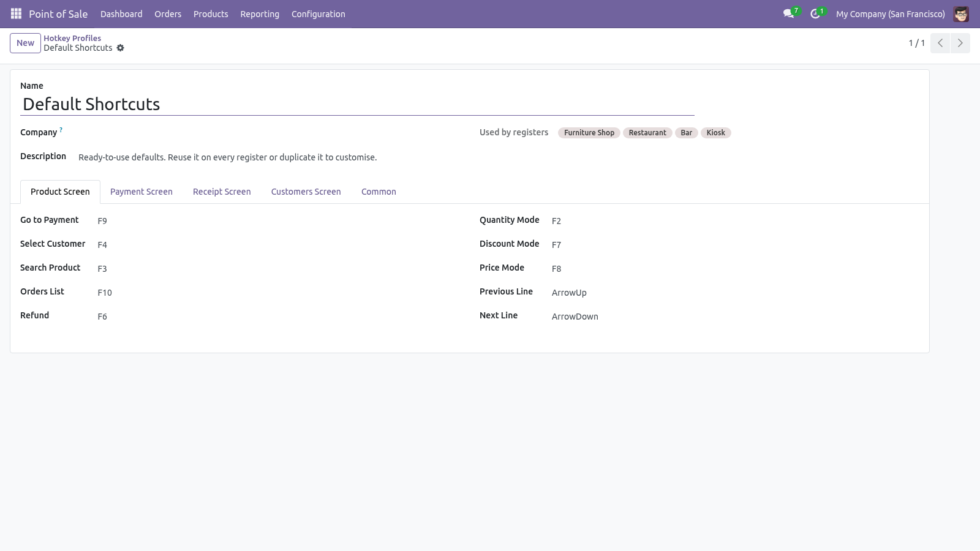Edit the Search Product hotkey F3

pos(279,268)
